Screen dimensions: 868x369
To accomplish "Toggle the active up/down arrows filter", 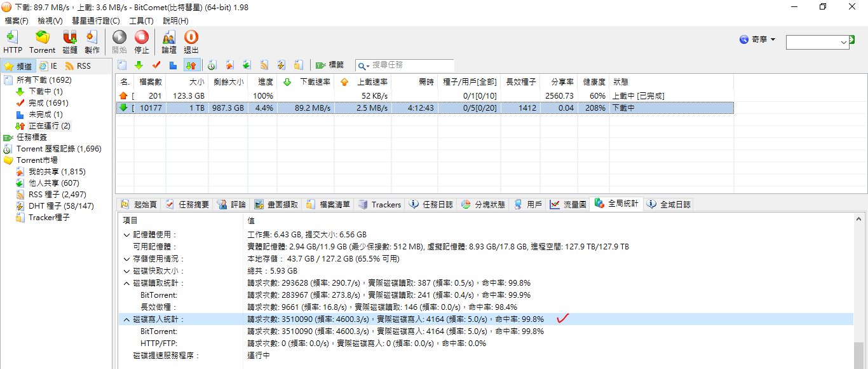I will pyautogui.click(x=191, y=65).
